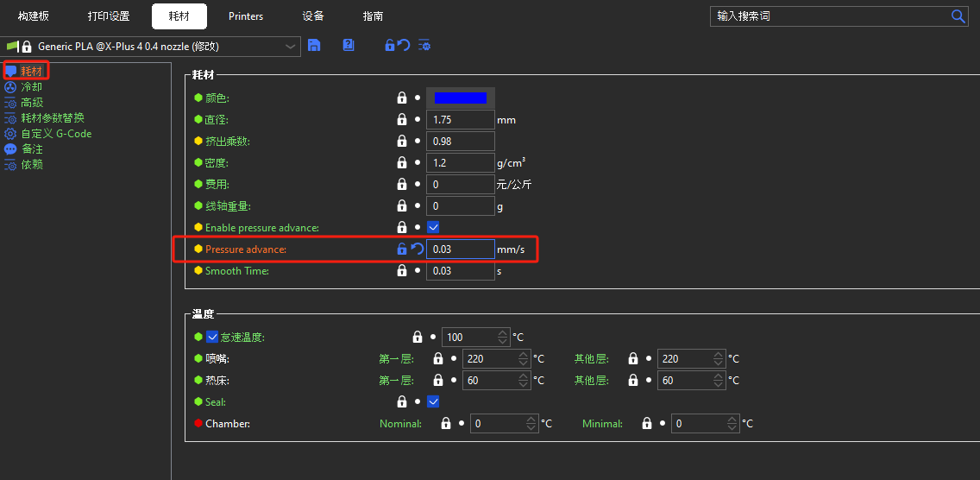This screenshot has height=480, width=980.
Task: Click the save preset floppy disk icon
Action: click(x=314, y=45)
